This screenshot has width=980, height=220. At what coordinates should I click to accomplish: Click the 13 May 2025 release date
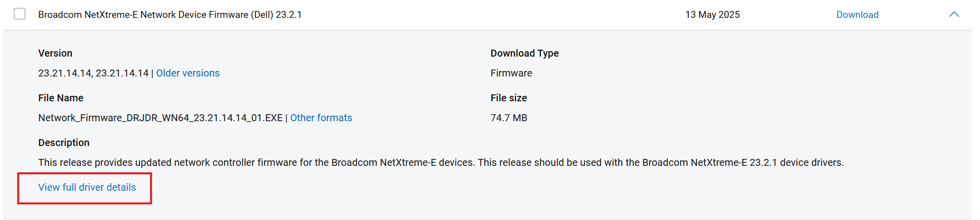712,15
